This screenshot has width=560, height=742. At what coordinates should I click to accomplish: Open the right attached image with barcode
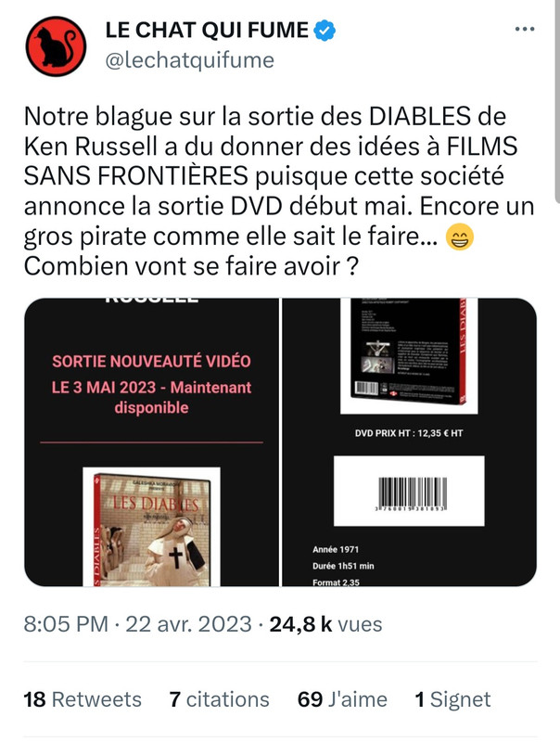(x=410, y=442)
